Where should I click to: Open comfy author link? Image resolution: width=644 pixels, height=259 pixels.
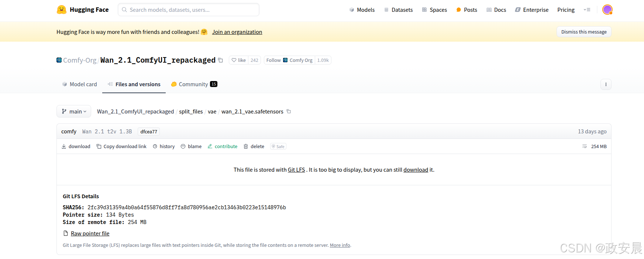(69, 132)
